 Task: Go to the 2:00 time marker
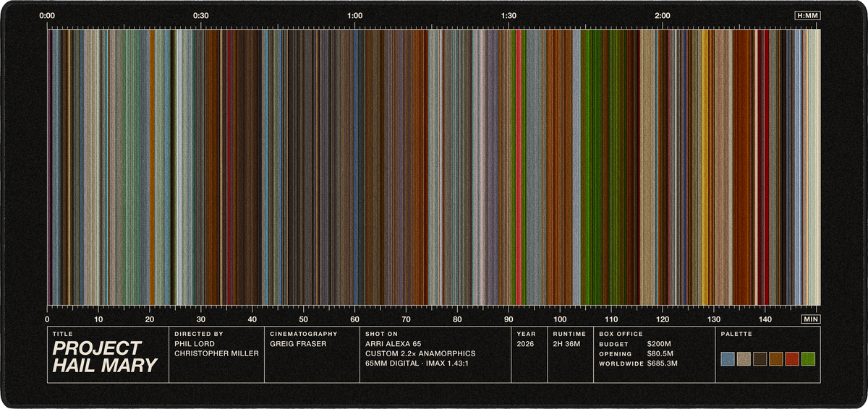662,15
